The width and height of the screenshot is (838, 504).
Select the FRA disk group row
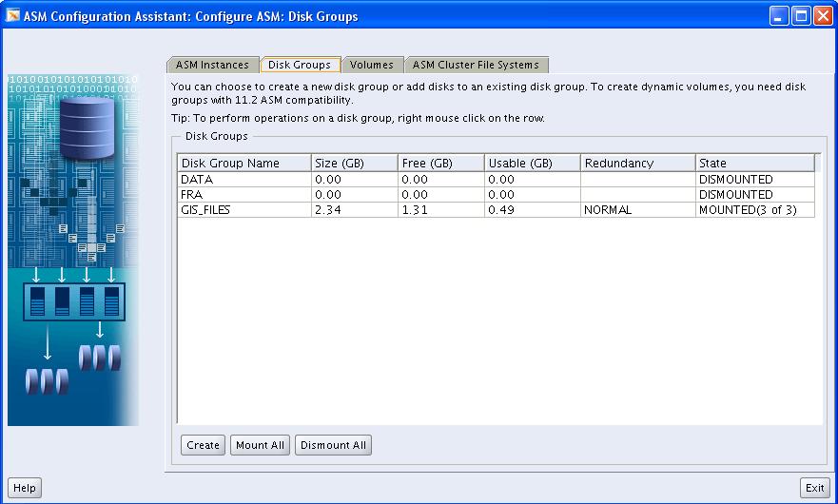click(244, 195)
